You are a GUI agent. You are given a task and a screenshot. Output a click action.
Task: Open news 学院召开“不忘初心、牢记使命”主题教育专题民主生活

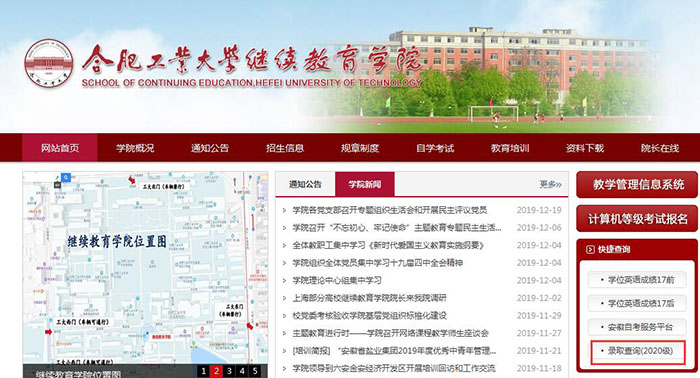point(396,228)
